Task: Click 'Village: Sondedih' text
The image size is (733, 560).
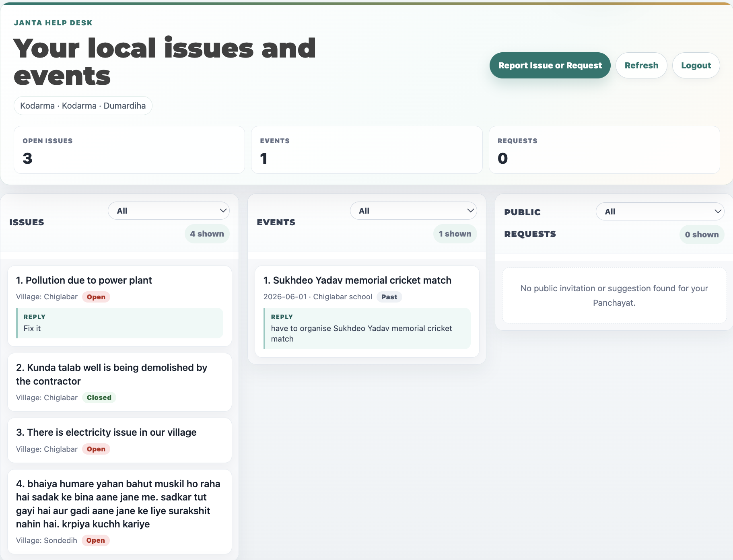Action: click(47, 540)
